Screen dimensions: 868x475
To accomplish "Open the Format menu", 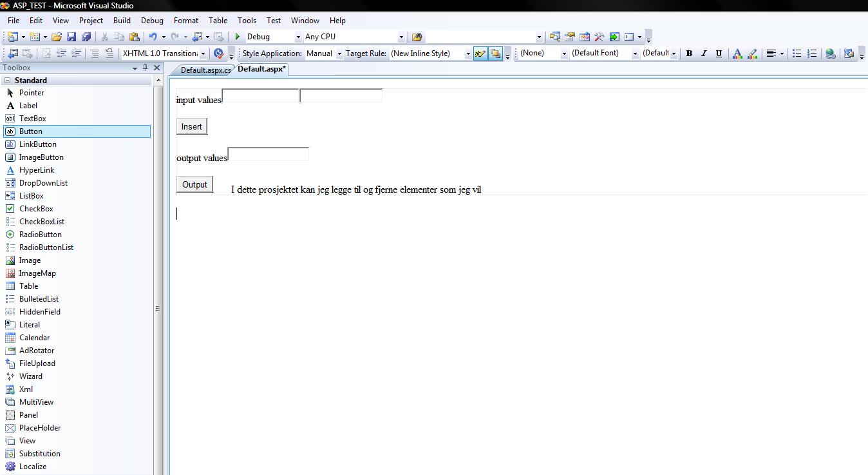I will pos(186,20).
